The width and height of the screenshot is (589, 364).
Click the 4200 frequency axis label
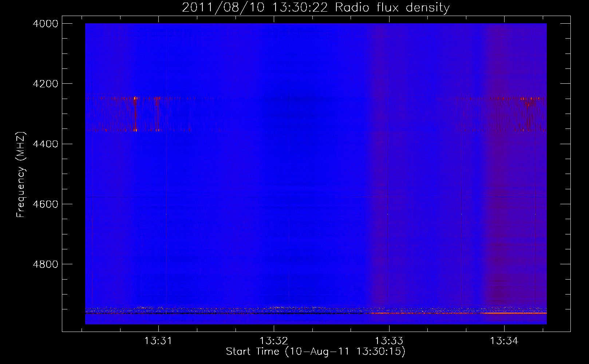45,84
